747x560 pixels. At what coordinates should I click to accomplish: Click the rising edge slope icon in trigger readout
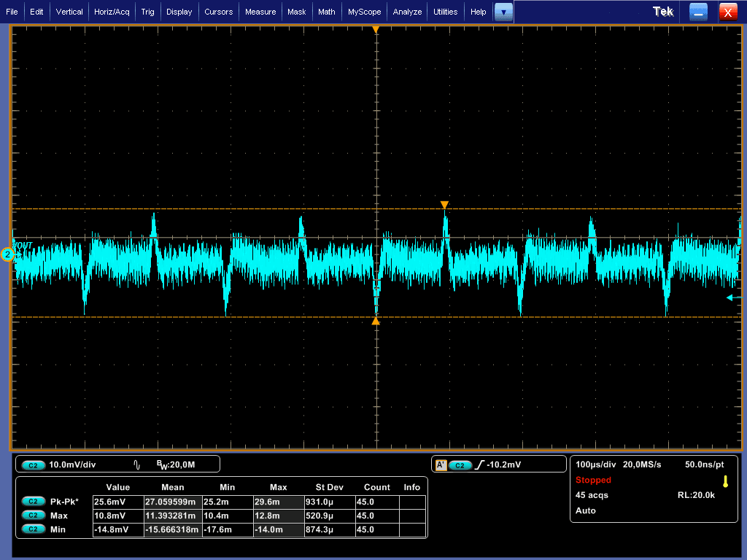click(479, 465)
